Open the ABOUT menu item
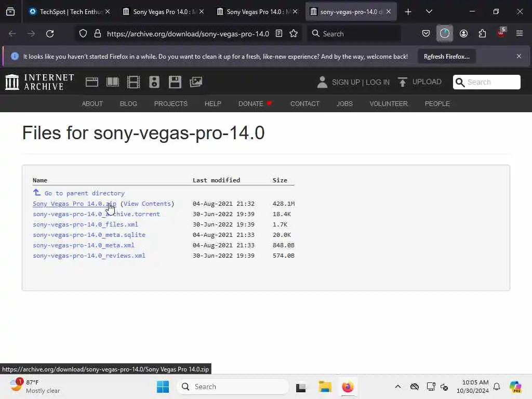This screenshot has width=532, height=399. [92, 104]
